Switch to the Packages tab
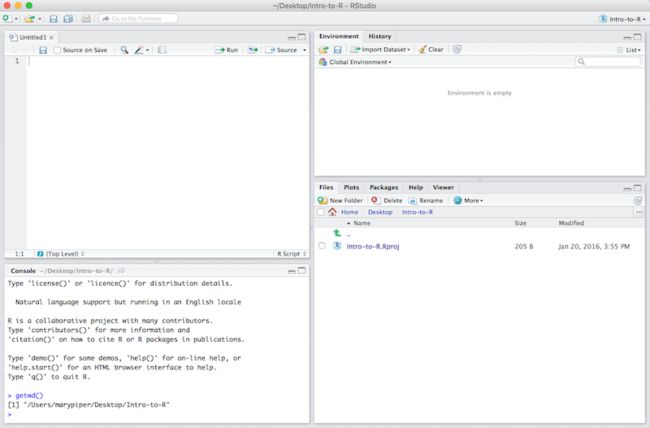Viewport: 650px width, 428px height. click(x=383, y=187)
